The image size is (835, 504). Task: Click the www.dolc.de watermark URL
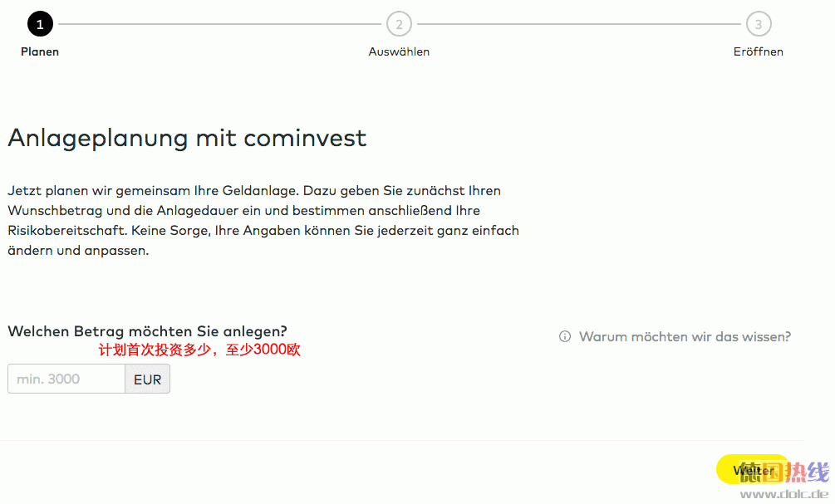pyautogui.click(x=783, y=494)
